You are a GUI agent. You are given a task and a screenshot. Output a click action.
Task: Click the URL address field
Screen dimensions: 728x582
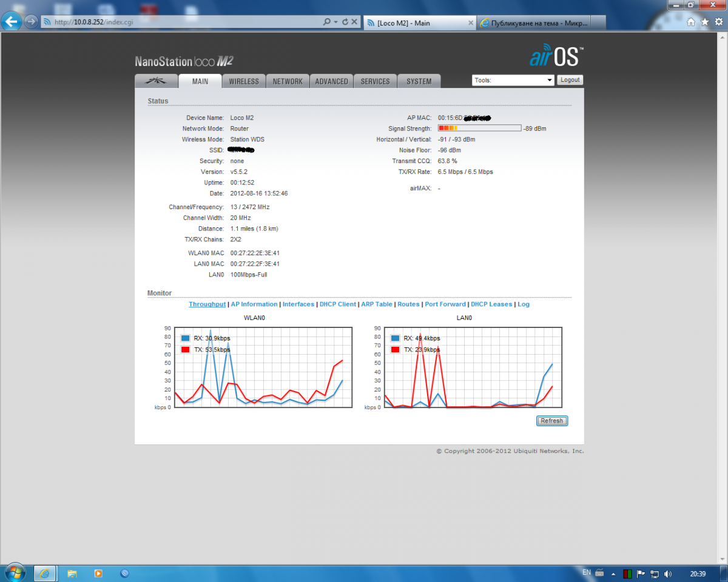click(182, 22)
